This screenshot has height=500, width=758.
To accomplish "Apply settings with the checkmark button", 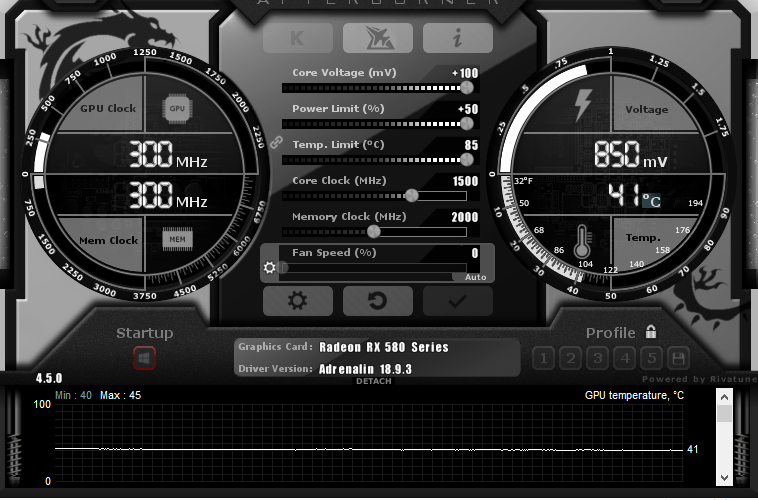I will 457,301.
